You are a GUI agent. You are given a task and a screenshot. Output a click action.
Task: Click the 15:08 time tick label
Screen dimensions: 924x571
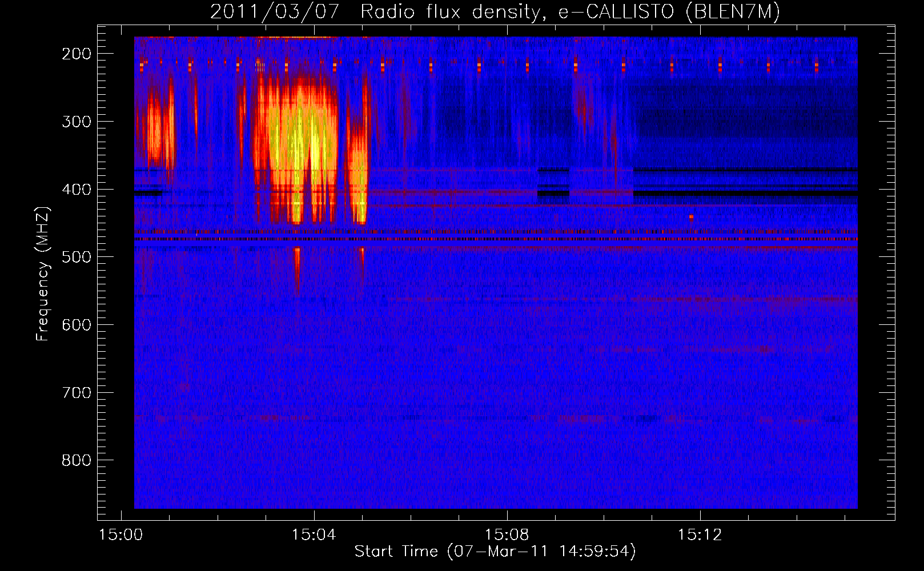point(507,535)
